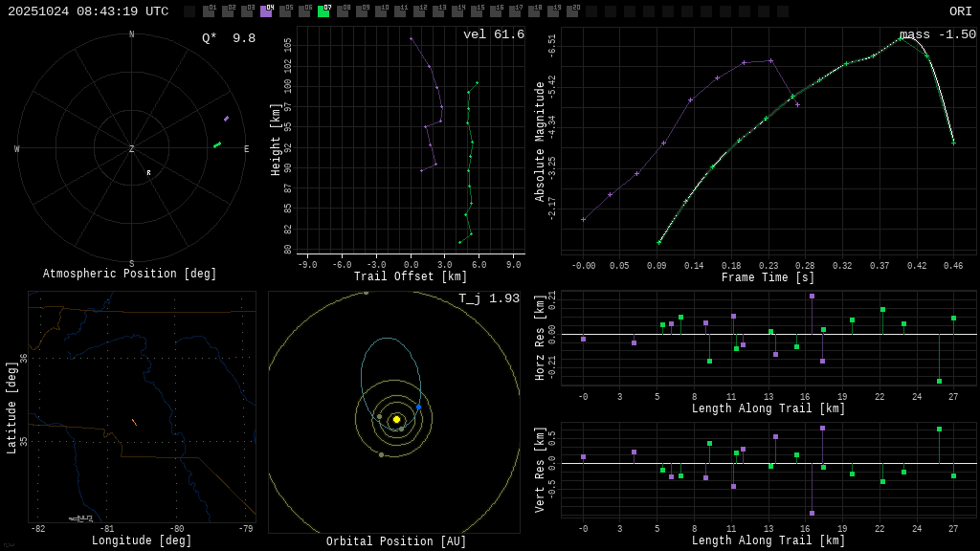Image resolution: width=980 pixels, height=551 pixels.
Task: Click the ORI shower label
Action: (960, 11)
